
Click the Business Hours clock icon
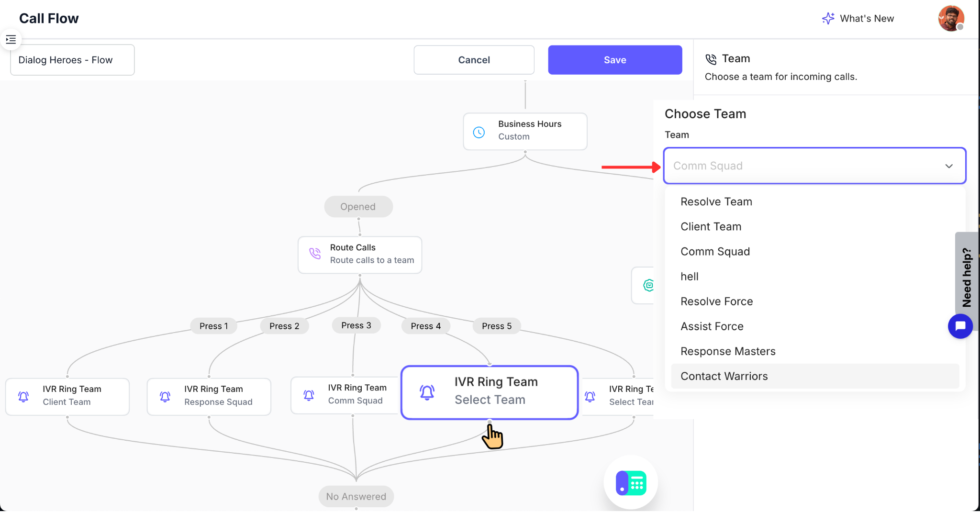click(x=479, y=132)
